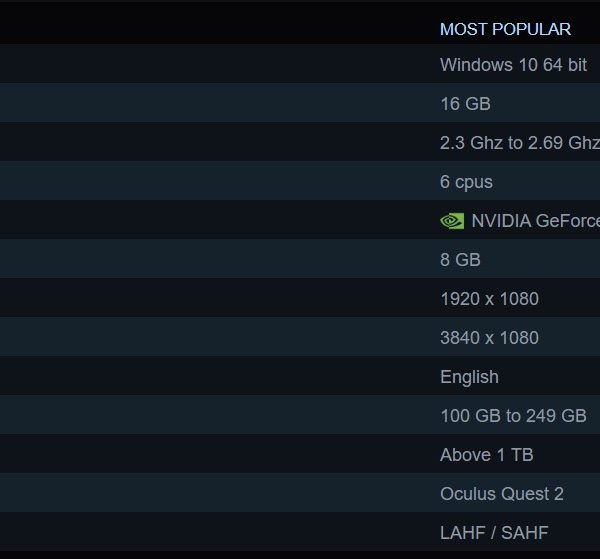Screen dimensions: 600x559
Task: Click the SAHF text in the last row
Action: click(x=525, y=533)
